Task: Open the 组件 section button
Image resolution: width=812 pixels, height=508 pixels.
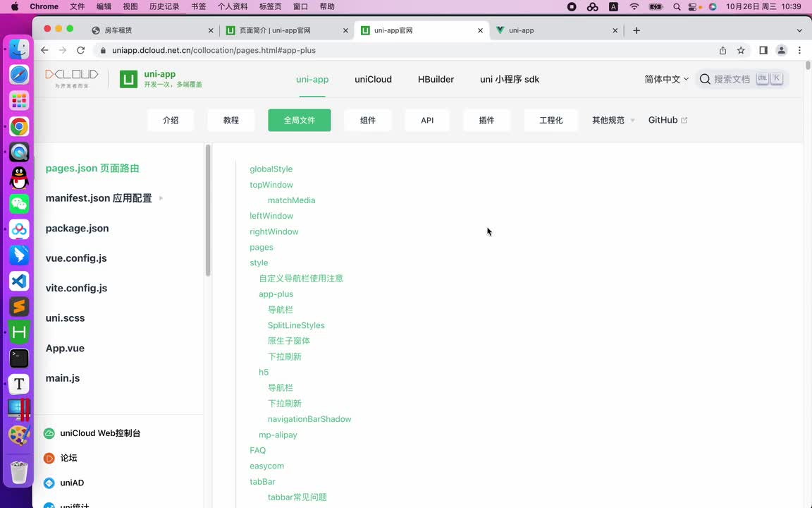Action: 368,120
